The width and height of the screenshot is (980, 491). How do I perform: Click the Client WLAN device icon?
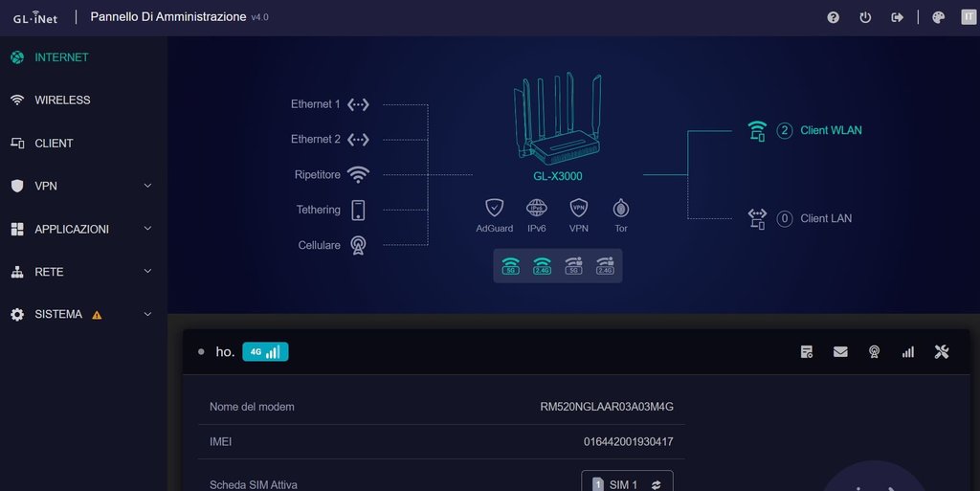757,131
